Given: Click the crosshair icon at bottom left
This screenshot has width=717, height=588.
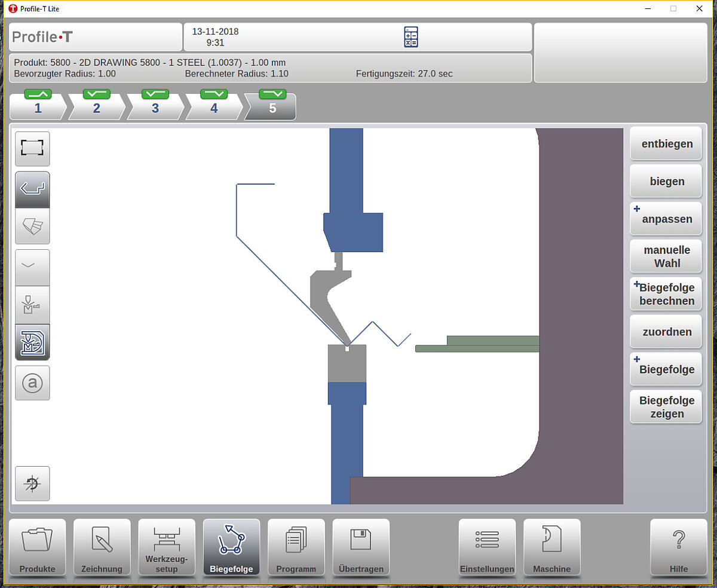Looking at the screenshot, I should click(32, 483).
